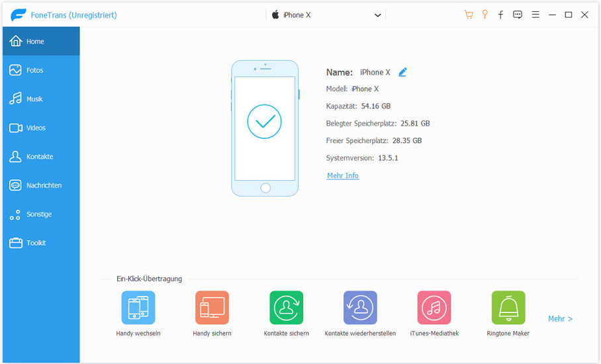Screen dimensions: 601x364
Task: Open Nachrichten in the sidebar
Action: point(41,185)
